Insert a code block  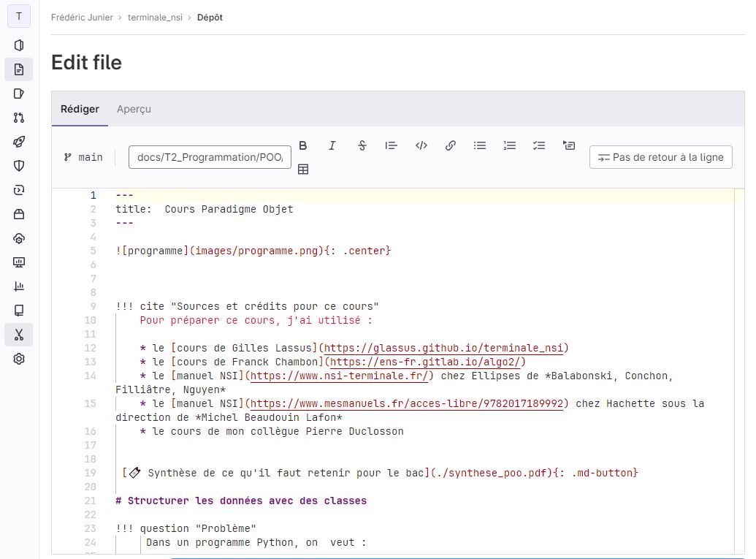421,145
